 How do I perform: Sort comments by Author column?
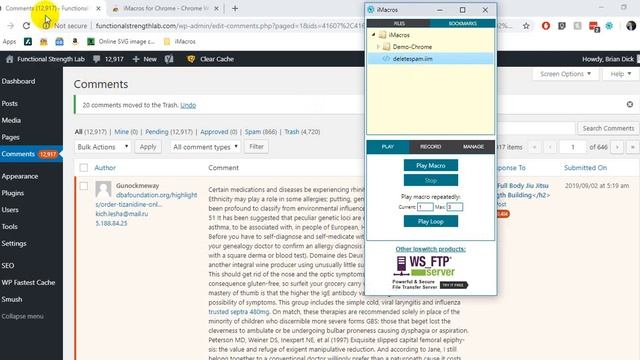click(105, 168)
